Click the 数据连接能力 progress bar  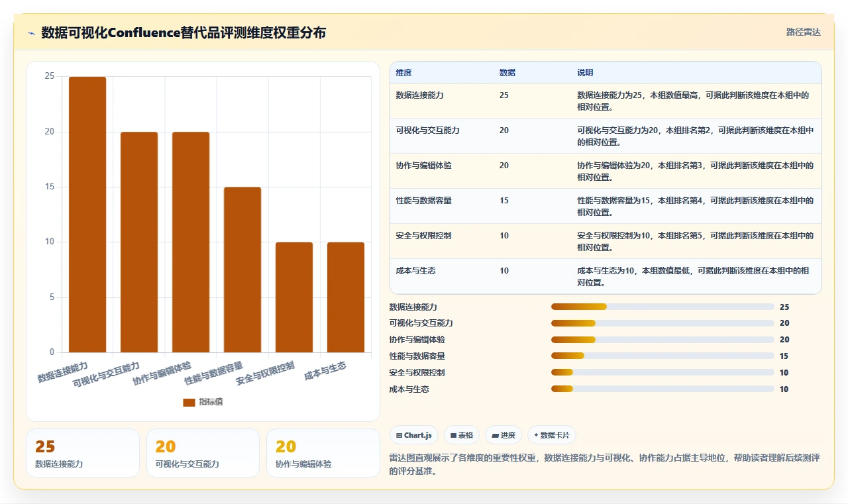click(x=662, y=307)
